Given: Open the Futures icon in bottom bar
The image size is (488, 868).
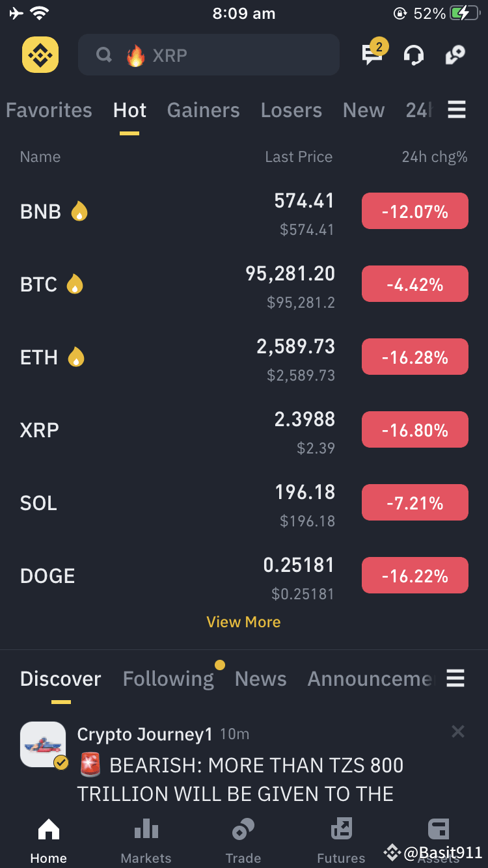Looking at the screenshot, I should click(x=341, y=829).
